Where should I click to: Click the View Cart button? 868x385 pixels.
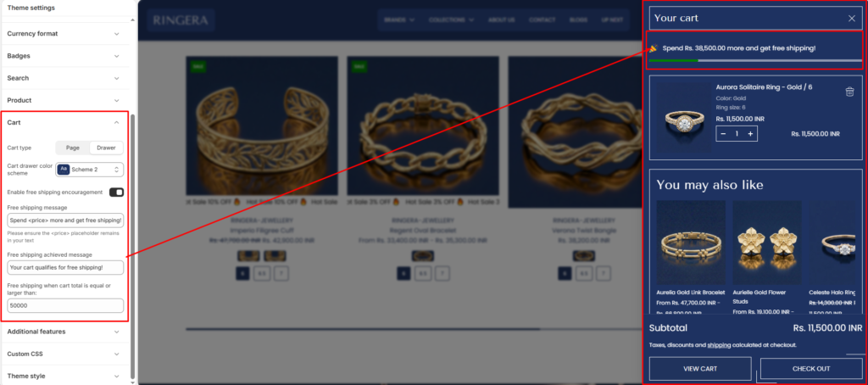coord(700,369)
